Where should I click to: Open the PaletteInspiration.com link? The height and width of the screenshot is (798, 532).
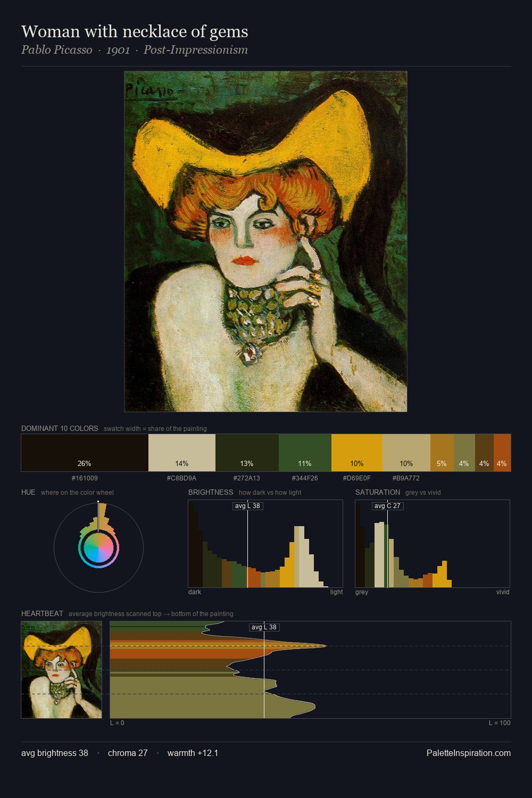point(469,753)
